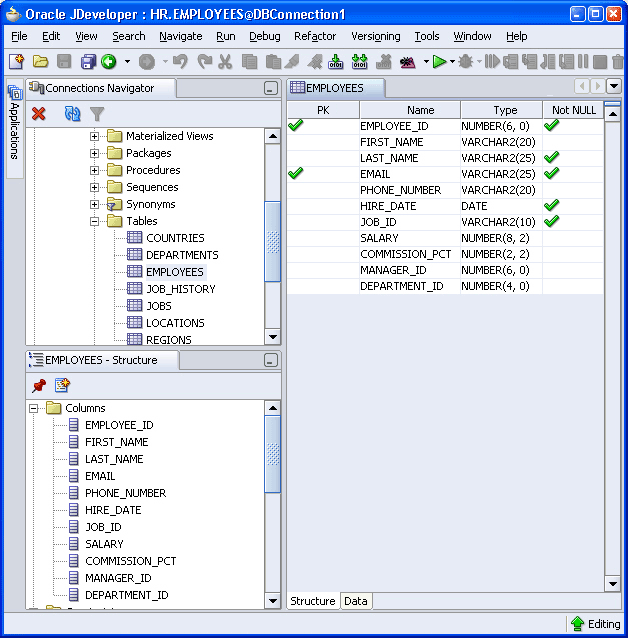This screenshot has width=628, height=638.
Task: Select JOB_HISTORY table in the tree
Action: tap(181, 289)
